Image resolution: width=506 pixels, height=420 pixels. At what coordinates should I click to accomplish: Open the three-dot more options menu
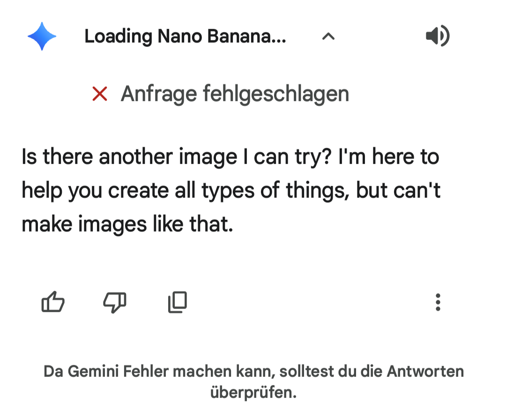[x=438, y=302]
